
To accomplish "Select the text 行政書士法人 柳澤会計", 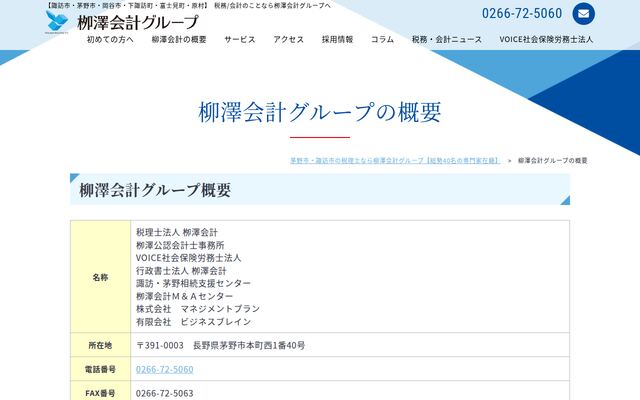I will pos(181,271).
